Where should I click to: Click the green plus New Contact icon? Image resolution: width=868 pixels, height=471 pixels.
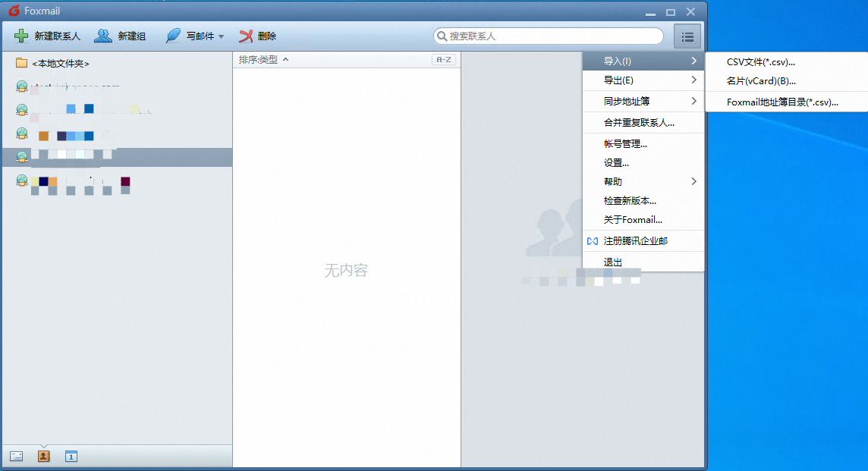click(21, 36)
